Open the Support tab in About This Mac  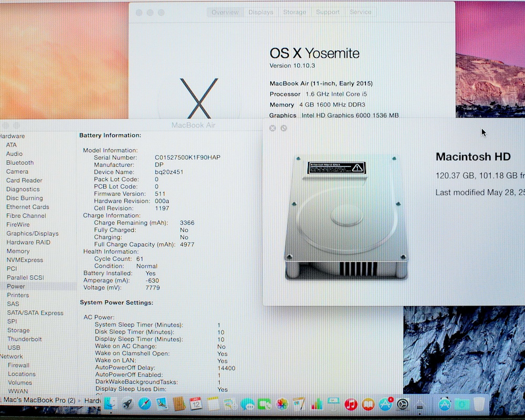[328, 13]
